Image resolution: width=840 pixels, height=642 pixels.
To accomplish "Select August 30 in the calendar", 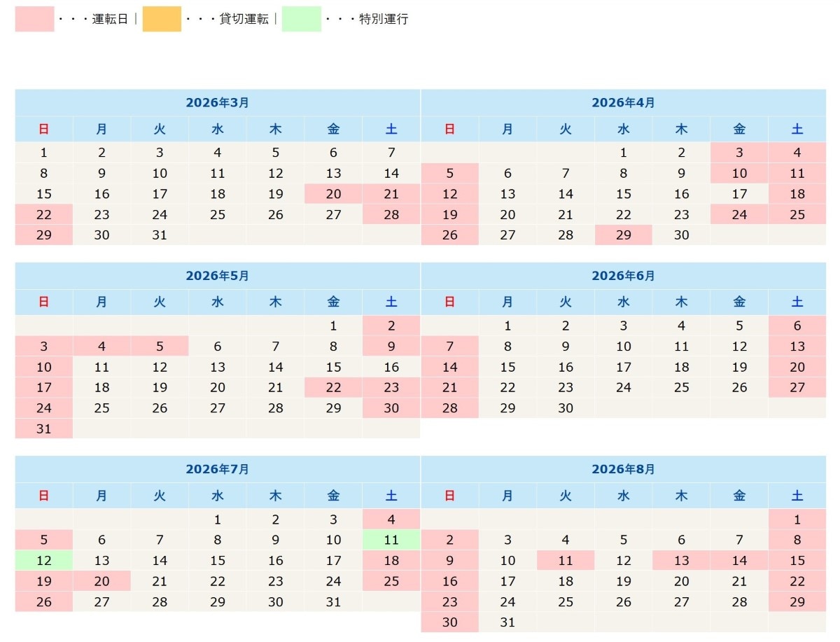I will point(450,622).
